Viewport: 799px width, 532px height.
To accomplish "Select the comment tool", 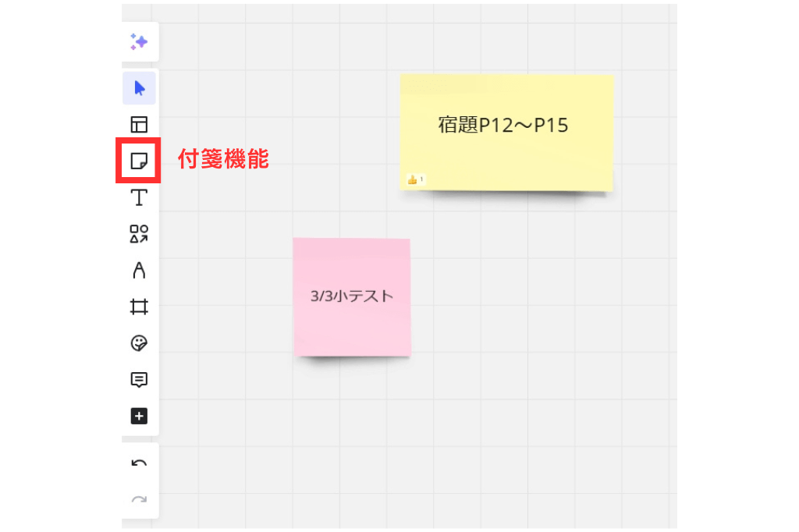I will click(139, 380).
